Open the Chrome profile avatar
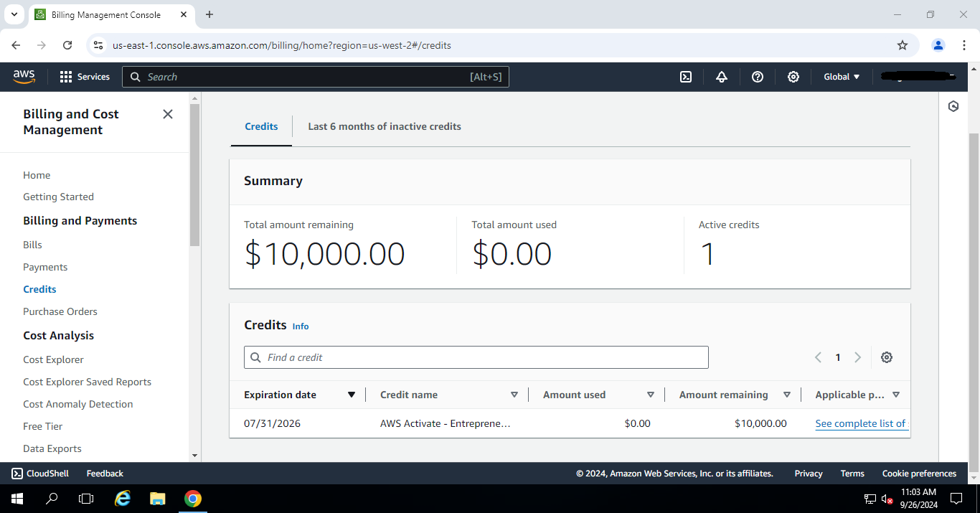980x513 pixels. tap(938, 45)
